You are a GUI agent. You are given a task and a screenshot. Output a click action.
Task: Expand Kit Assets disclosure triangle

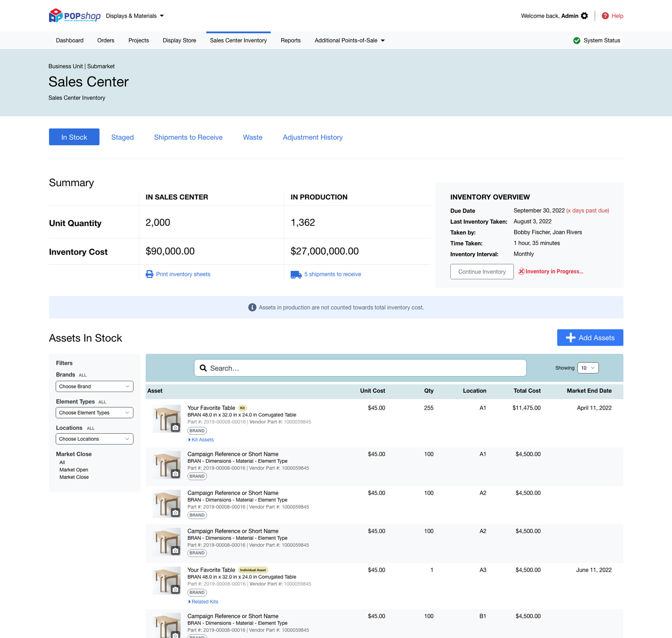pos(190,440)
